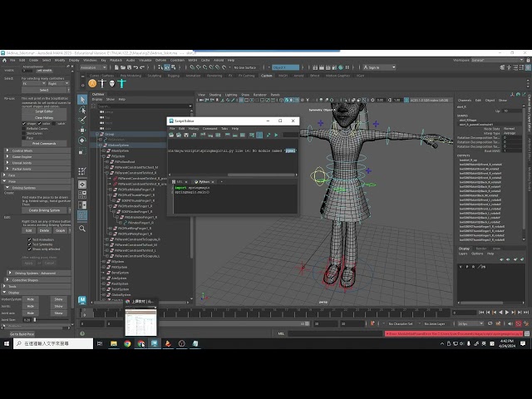Screen dimensions: 532x399
Task: Click the Undo arrow in the status line
Action: 135,67
